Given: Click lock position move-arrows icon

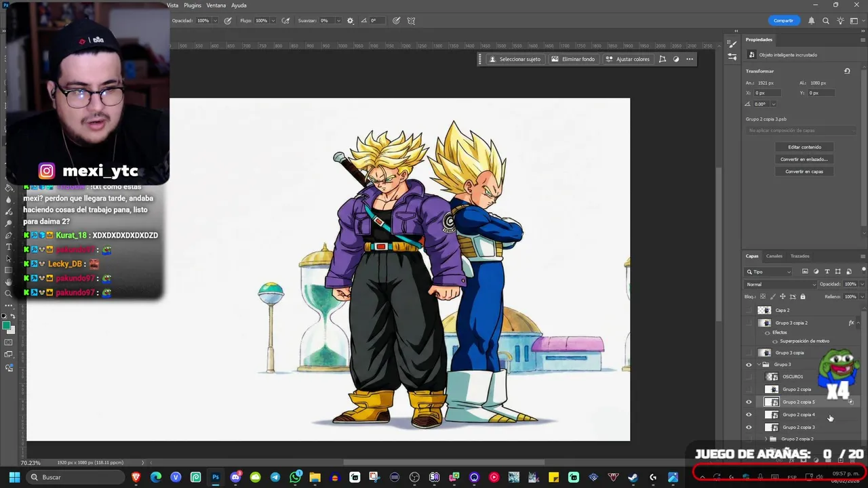Looking at the screenshot, I should click(783, 297).
